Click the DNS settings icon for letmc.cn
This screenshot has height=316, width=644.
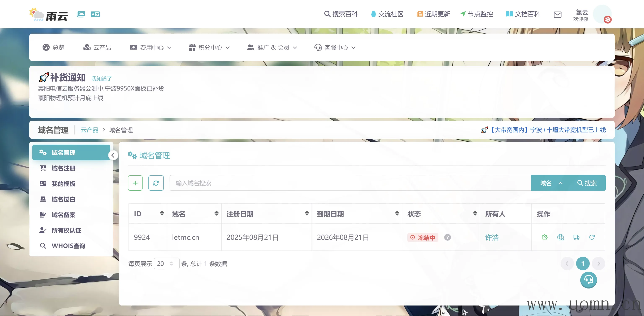(561, 237)
